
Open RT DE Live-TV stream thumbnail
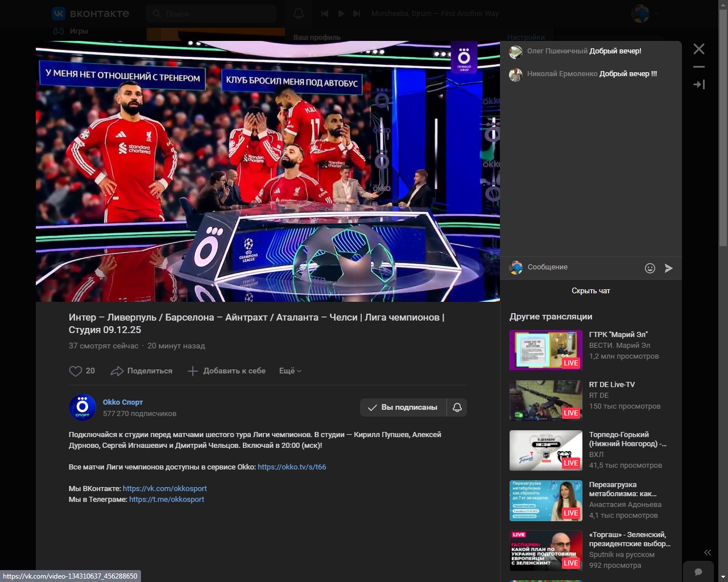point(546,400)
